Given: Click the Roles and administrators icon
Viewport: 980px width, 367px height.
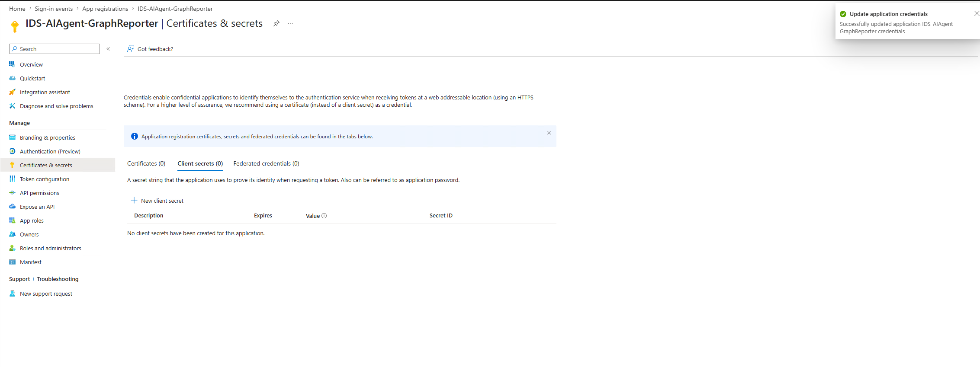Looking at the screenshot, I should click(x=12, y=248).
